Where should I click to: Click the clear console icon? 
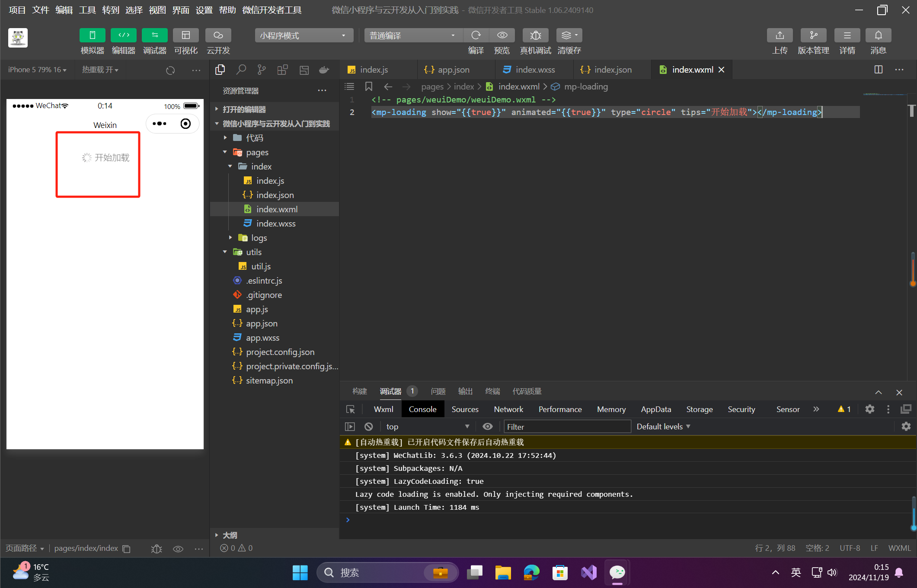[368, 427]
